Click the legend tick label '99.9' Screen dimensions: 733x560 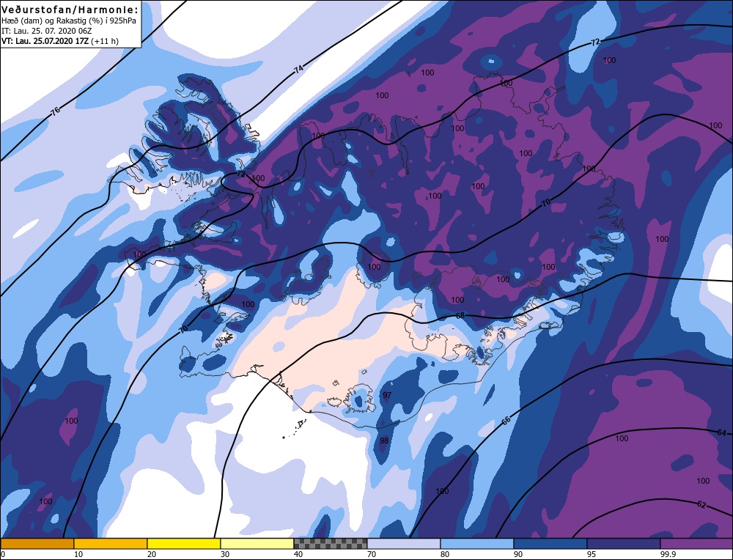(x=667, y=554)
